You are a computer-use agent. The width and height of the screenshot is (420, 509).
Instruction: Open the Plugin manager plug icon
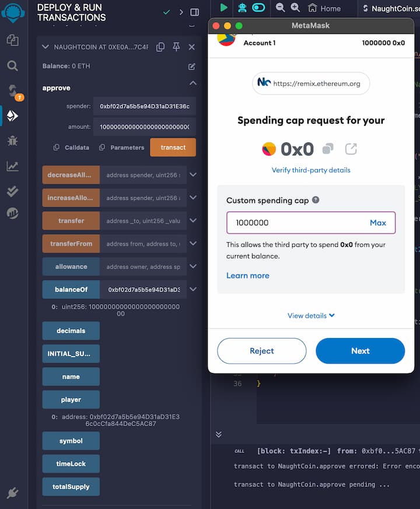[13, 493]
